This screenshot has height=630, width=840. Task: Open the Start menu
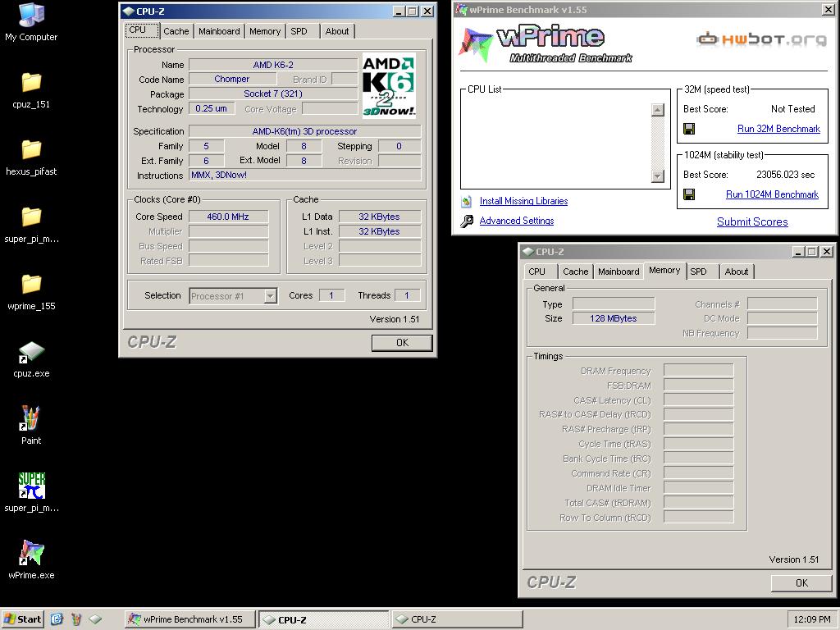tap(22, 619)
